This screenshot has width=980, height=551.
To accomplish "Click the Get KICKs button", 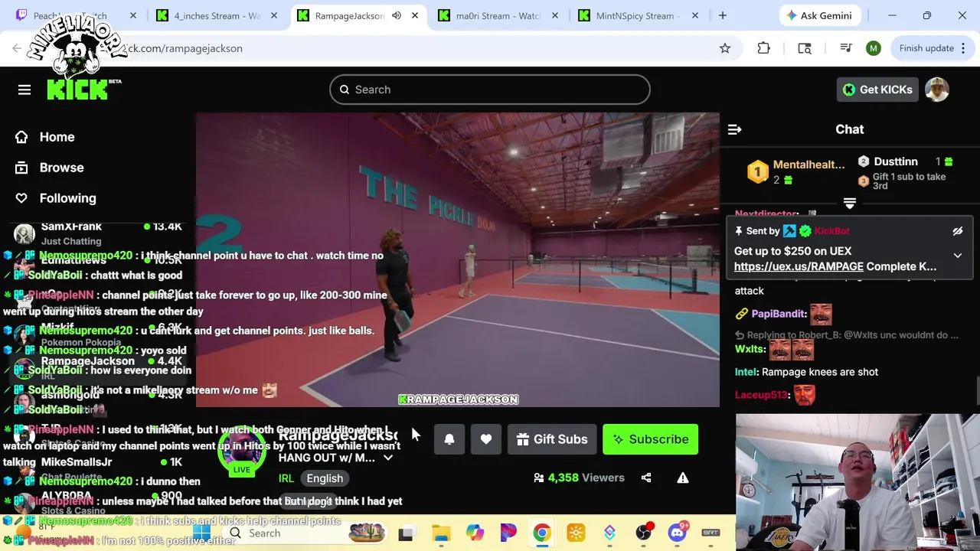I will 877,90.
